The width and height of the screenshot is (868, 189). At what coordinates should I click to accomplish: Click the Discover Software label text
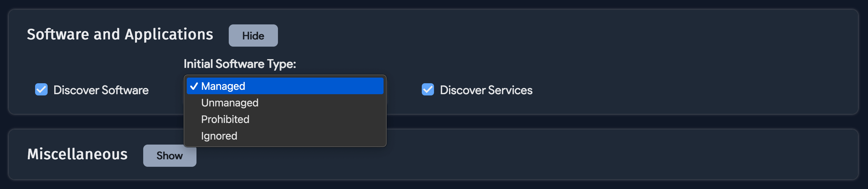coord(101,90)
